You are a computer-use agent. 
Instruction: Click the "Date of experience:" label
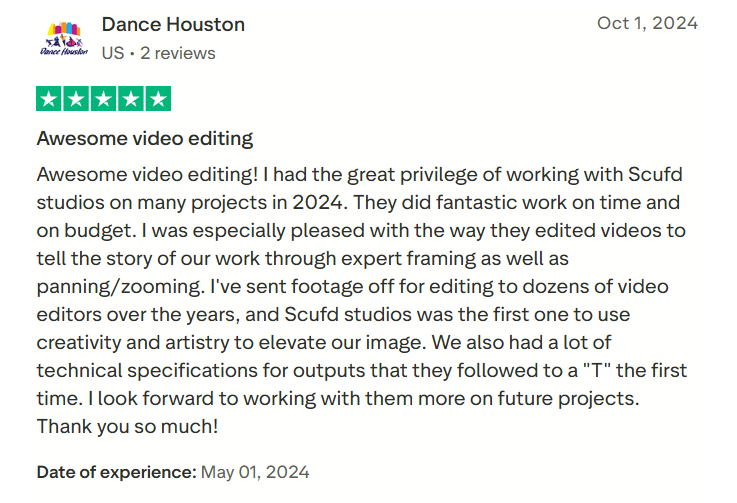[x=116, y=471]
